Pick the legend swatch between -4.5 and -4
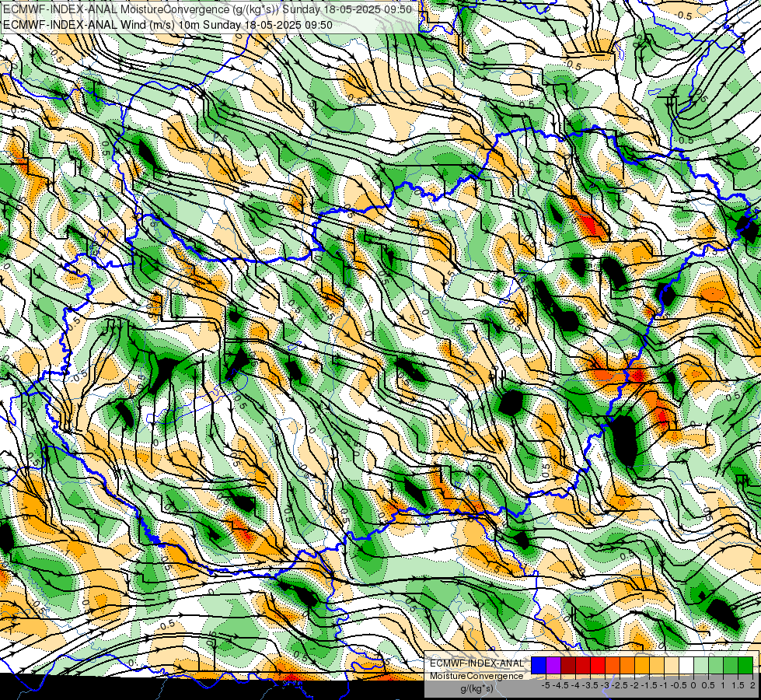The height and width of the screenshot is (700, 761). click(568, 666)
